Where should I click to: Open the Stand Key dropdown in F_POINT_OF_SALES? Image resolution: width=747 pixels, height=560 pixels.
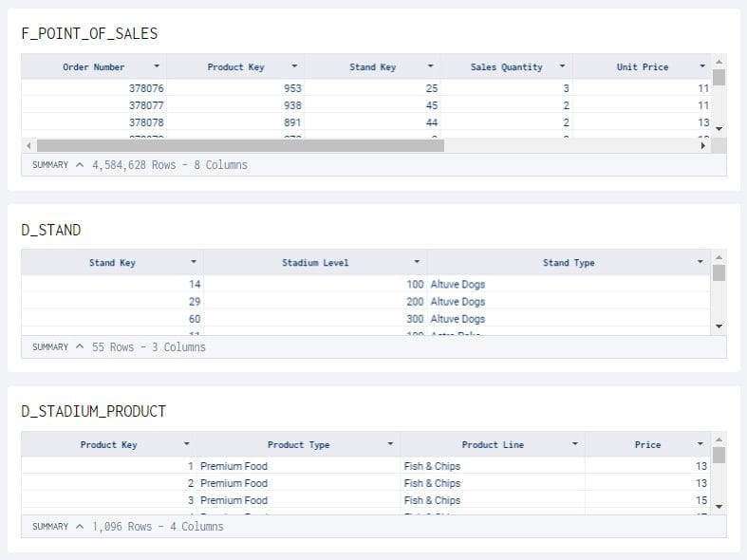[430, 66]
